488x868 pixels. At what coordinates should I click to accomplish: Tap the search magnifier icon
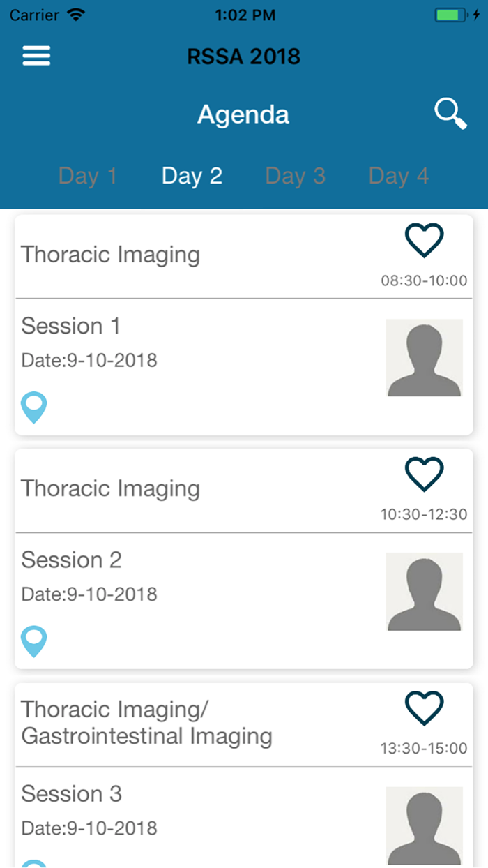[450, 114]
